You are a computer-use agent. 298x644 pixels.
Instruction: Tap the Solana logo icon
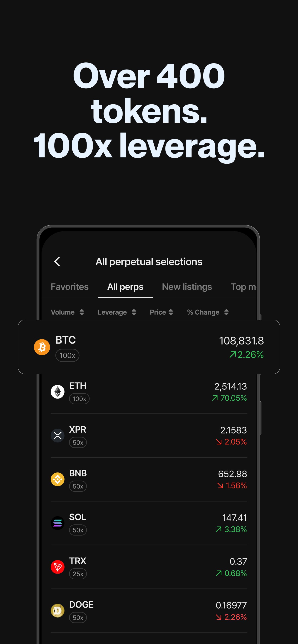coord(58,523)
